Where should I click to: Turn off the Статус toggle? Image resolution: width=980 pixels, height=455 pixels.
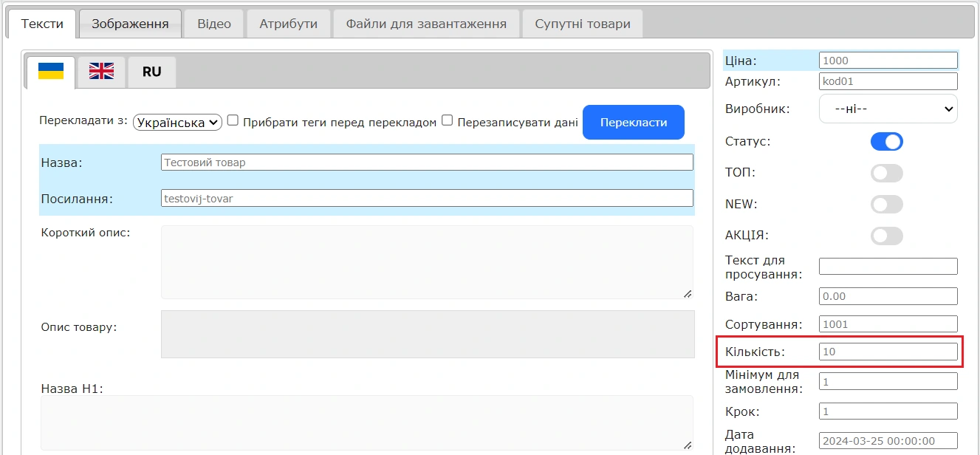pos(887,142)
